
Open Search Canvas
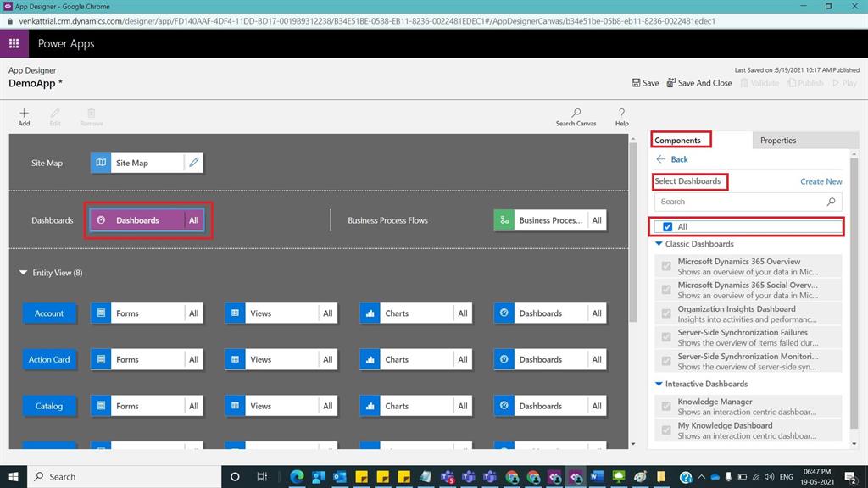coord(576,116)
